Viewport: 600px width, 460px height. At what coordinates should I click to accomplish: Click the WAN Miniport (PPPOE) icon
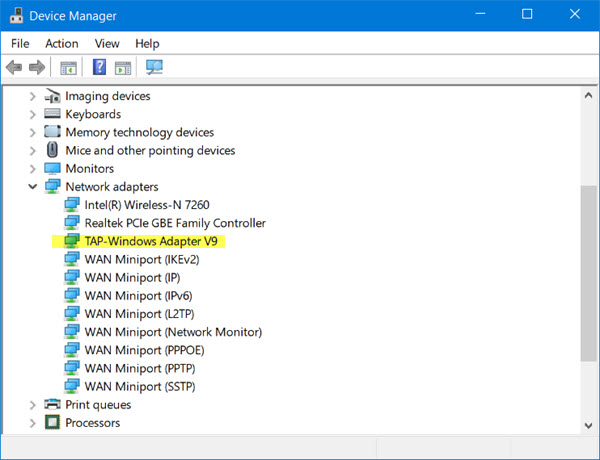(72, 350)
